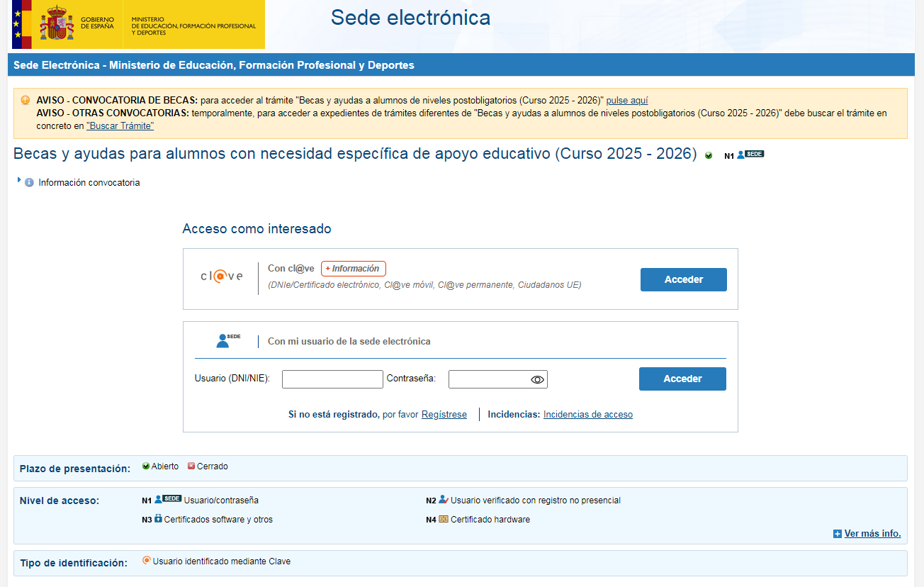The width and height of the screenshot is (924, 587).
Task: Click the N2 verified user icon
Action: click(443, 500)
